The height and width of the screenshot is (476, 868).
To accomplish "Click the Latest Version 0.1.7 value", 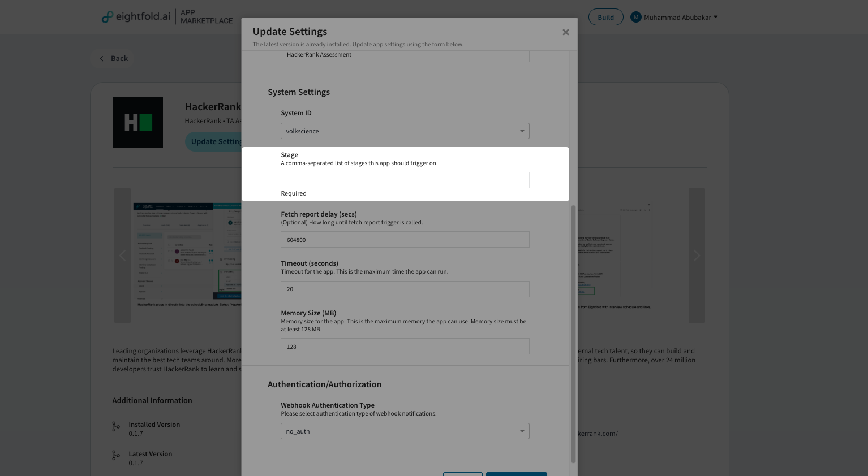I will pyautogui.click(x=136, y=463).
